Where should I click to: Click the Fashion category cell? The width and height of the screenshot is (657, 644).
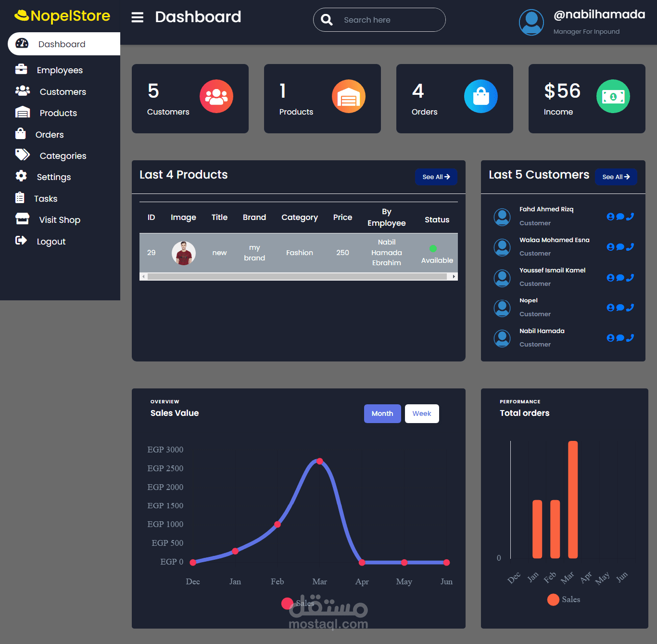[300, 253]
